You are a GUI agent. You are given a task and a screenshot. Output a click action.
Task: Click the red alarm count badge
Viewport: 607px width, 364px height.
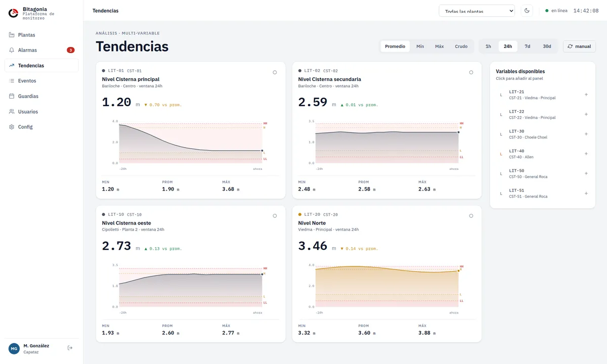pyautogui.click(x=71, y=50)
